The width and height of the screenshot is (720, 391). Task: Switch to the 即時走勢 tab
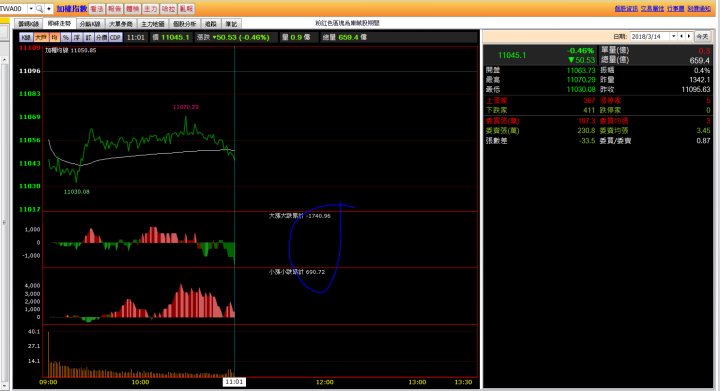coord(59,23)
